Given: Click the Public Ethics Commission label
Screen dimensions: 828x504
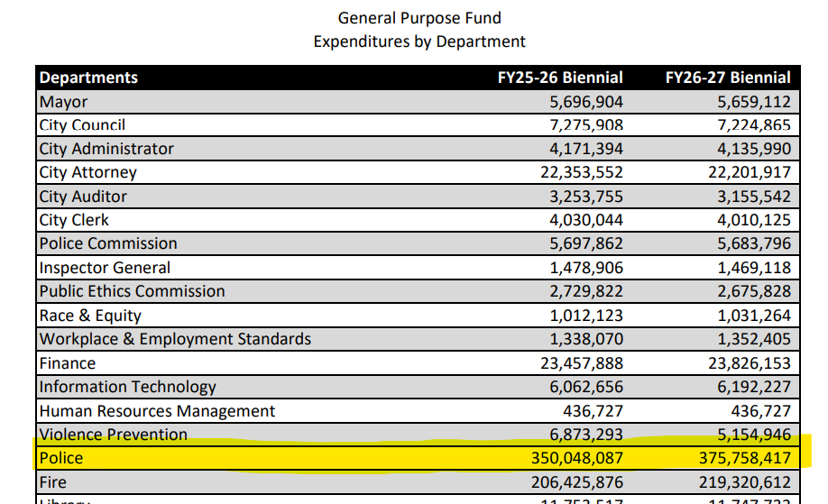Looking at the screenshot, I should pyautogui.click(x=132, y=291).
